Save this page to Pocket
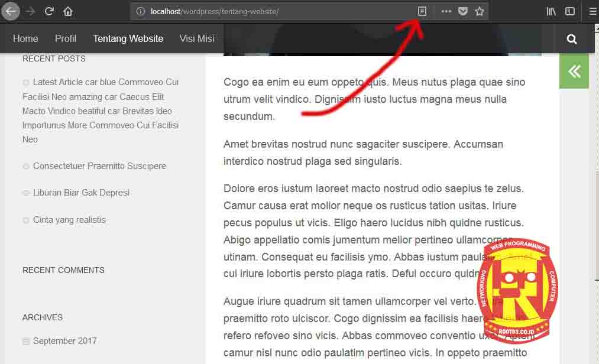Screen dimensions: 599x364 click(462, 11)
